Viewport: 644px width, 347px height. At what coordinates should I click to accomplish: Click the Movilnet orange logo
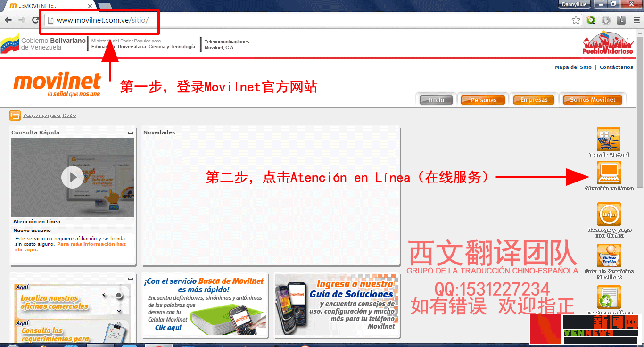point(57,84)
